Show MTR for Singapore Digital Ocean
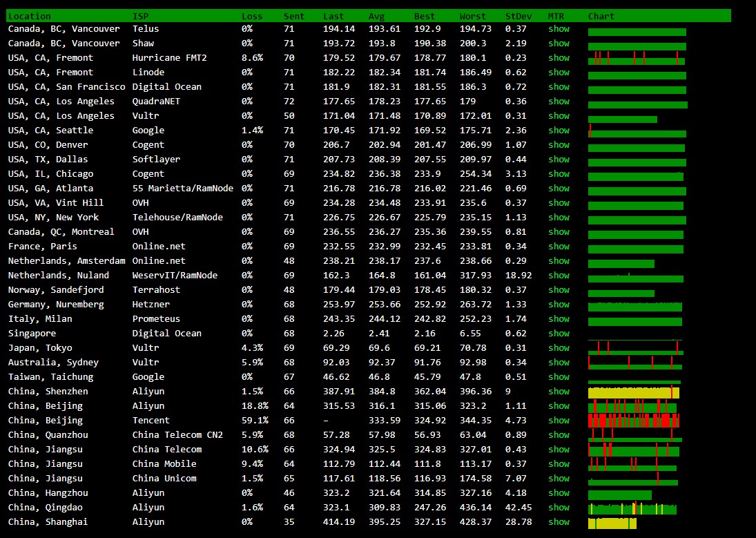Viewport: 756px width, 538px height. 559,333
